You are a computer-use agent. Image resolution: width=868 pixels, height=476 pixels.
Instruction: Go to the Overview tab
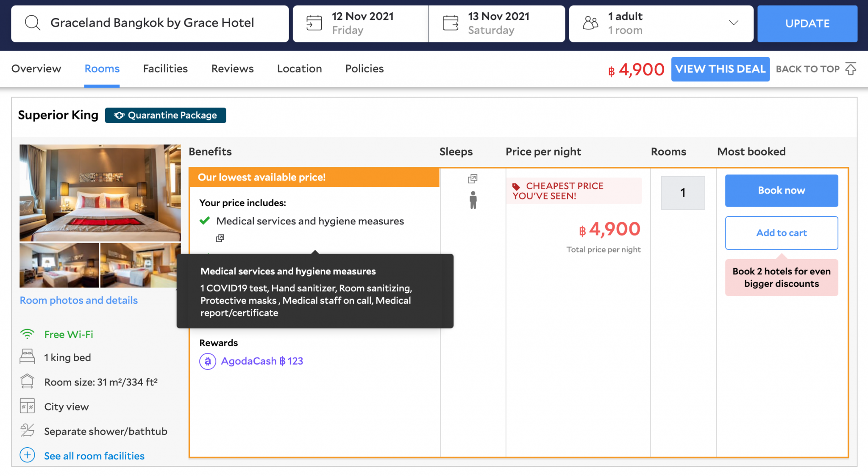(36, 69)
